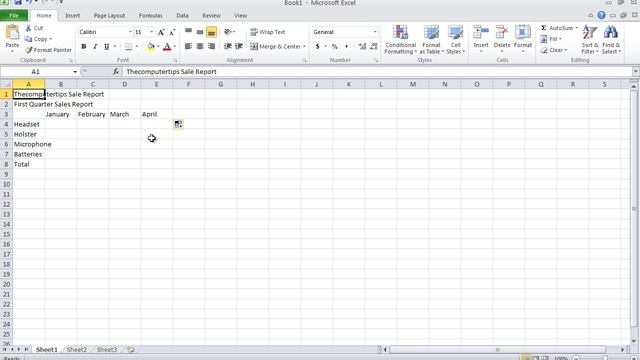Screen dimensions: 640x360
Task: Enable Wrap Text
Action: [x=268, y=32]
